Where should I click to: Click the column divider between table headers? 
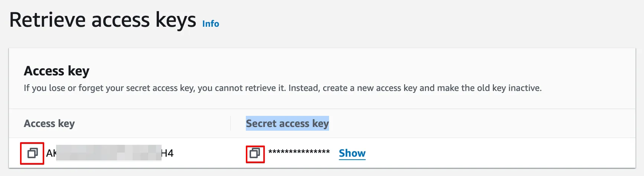click(231, 123)
